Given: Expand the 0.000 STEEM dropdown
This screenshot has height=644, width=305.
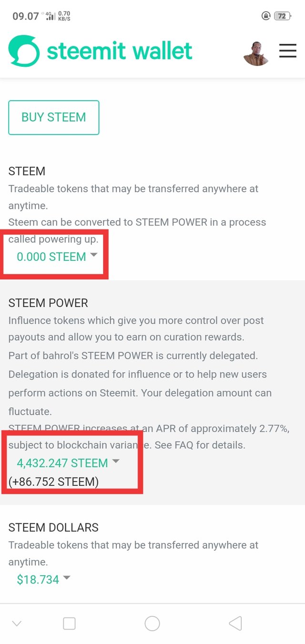Looking at the screenshot, I should (57, 256).
